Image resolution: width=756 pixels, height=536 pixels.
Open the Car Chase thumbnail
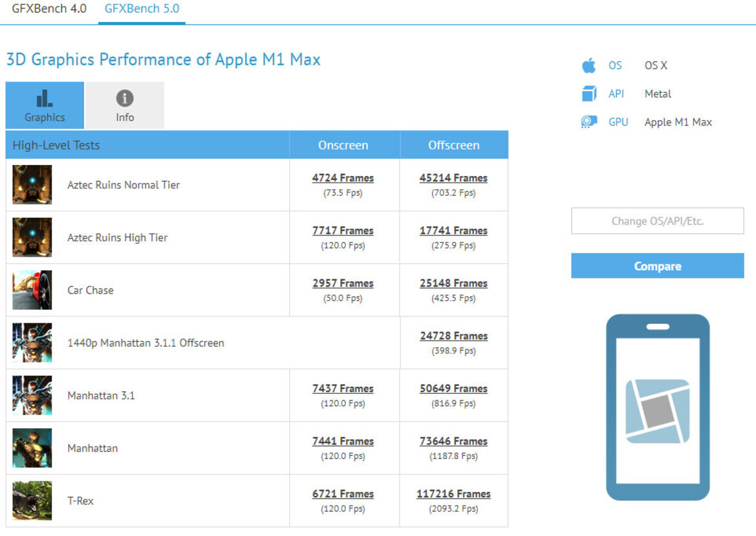click(x=32, y=290)
